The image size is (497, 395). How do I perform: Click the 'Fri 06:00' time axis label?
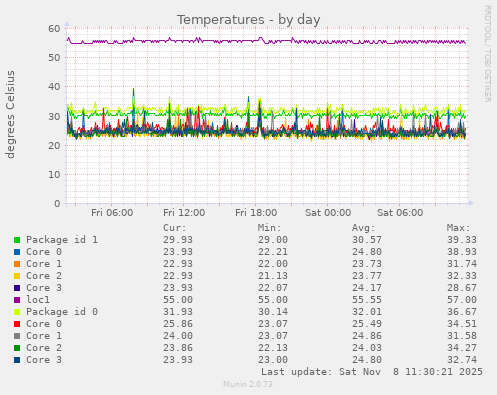112,213
